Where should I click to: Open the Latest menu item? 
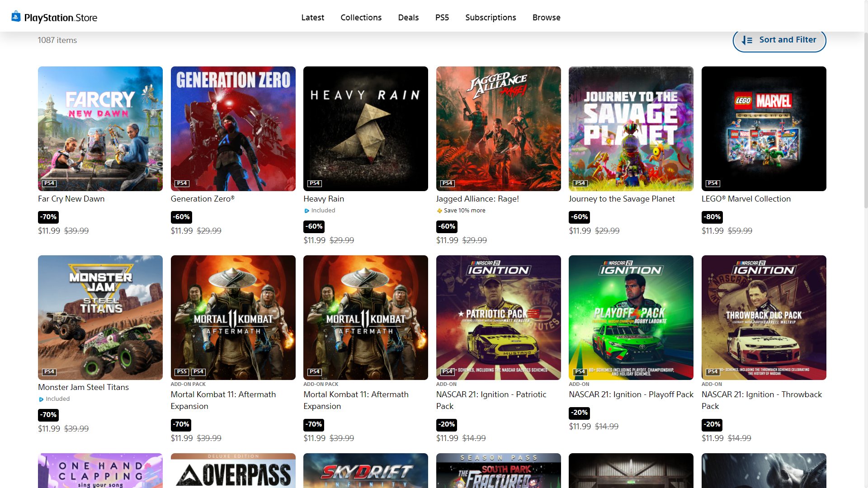coord(312,18)
